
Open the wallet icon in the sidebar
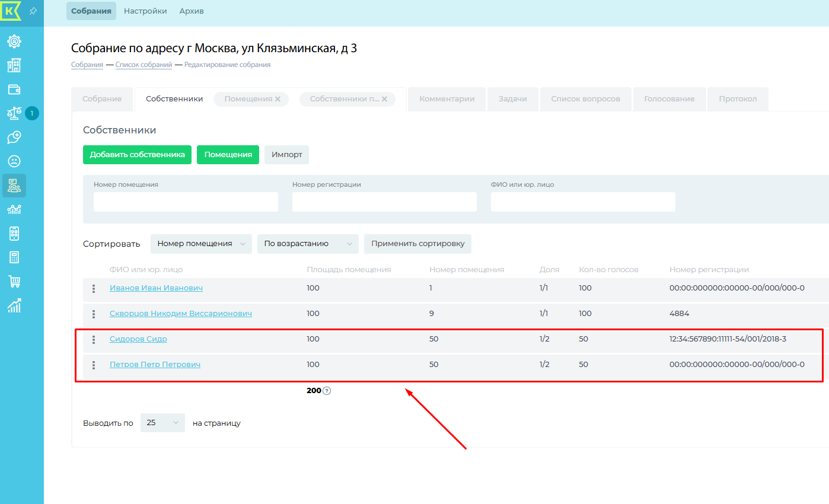14,90
